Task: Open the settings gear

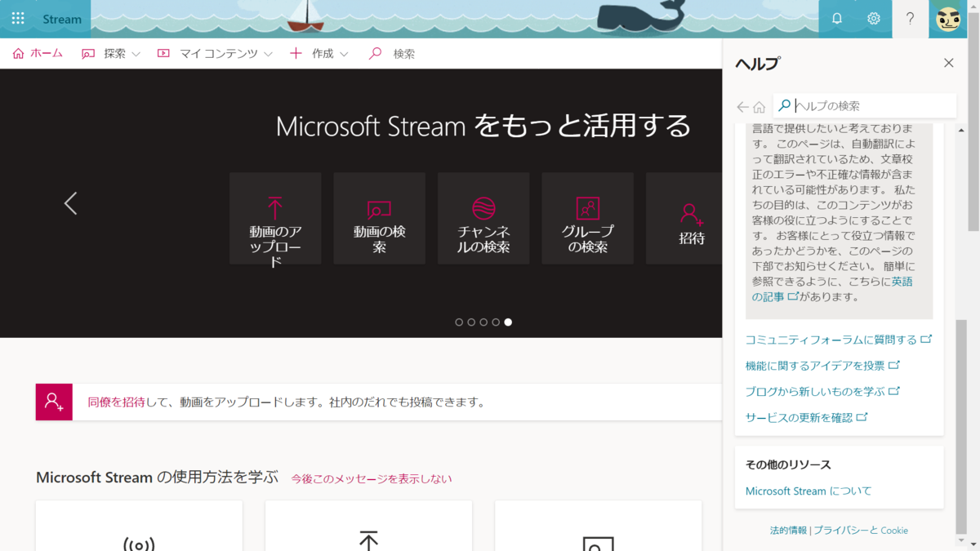Action: [x=874, y=19]
